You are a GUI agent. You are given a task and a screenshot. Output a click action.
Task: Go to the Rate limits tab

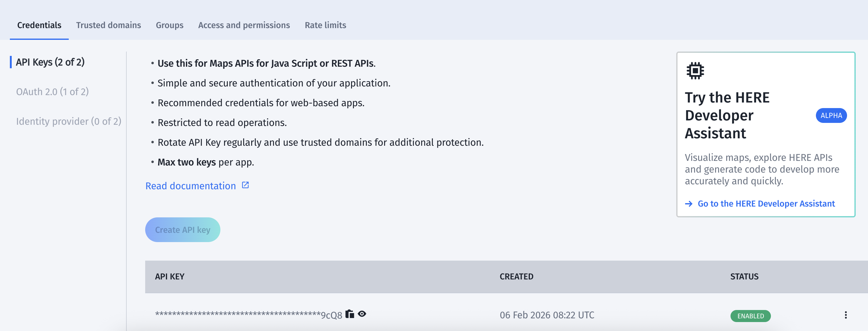click(325, 25)
